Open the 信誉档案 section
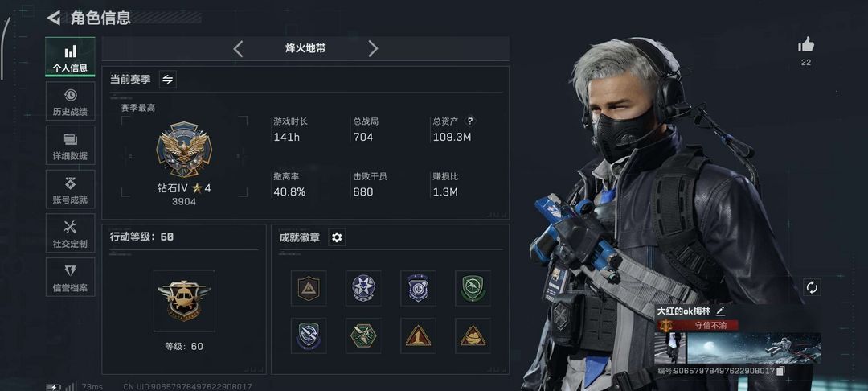Viewport: 868px width, 391px height. (70, 277)
